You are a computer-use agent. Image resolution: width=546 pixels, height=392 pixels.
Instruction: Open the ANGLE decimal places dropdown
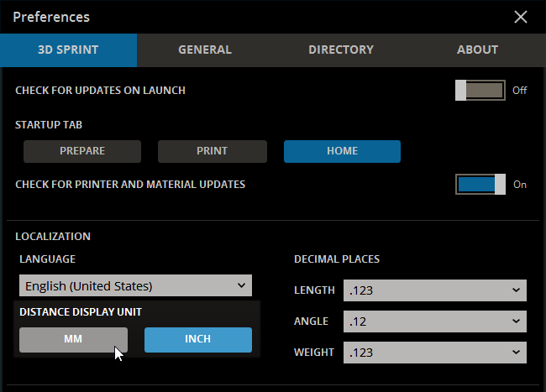434,321
